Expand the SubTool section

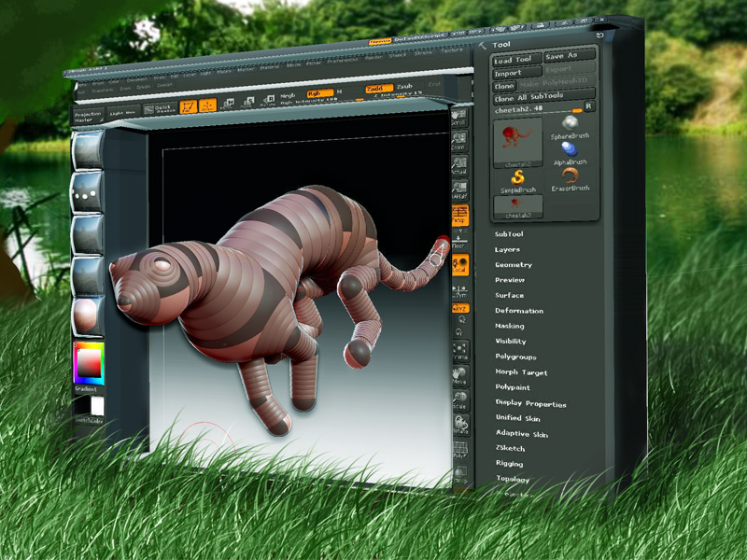tap(509, 234)
